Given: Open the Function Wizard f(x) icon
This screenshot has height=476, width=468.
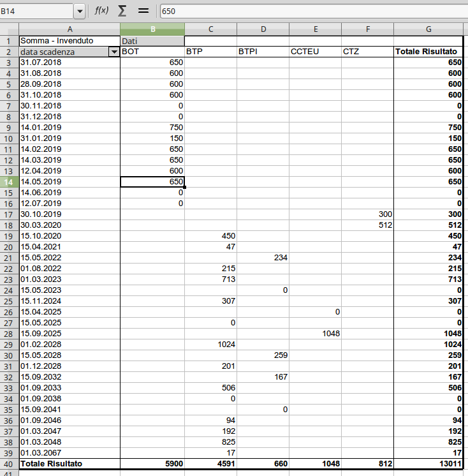Looking at the screenshot, I should click(101, 11).
